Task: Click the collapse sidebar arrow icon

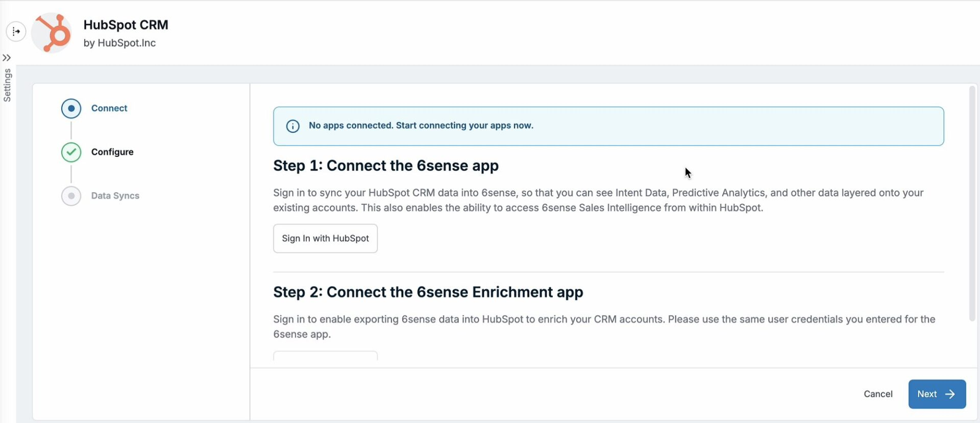Action: pos(16,31)
